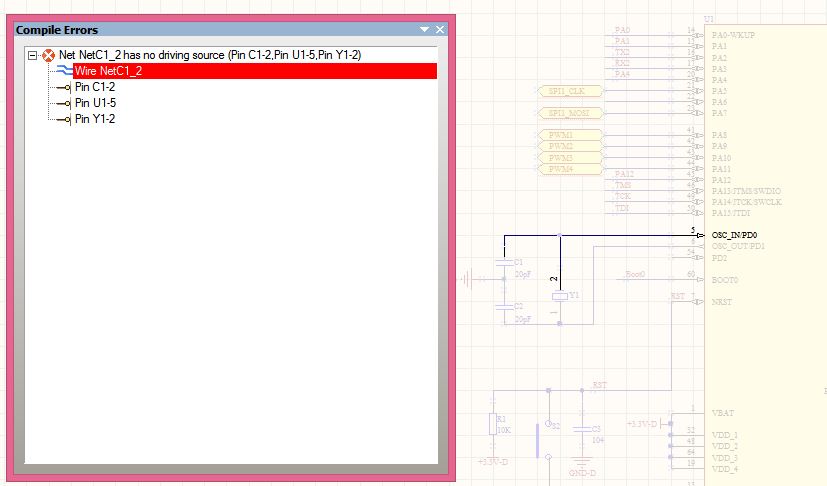Click the highlighted NetC1_2 wire junction

click(x=560, y=235)
